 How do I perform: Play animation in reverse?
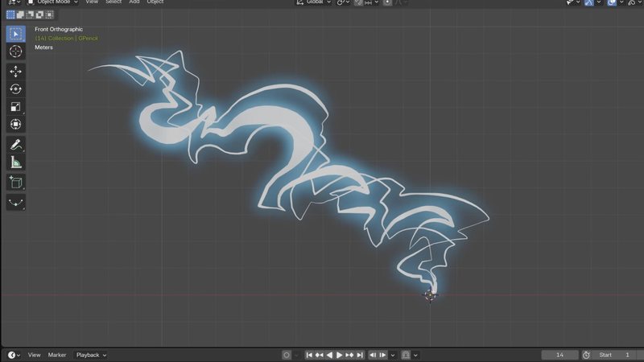[329, 355]
